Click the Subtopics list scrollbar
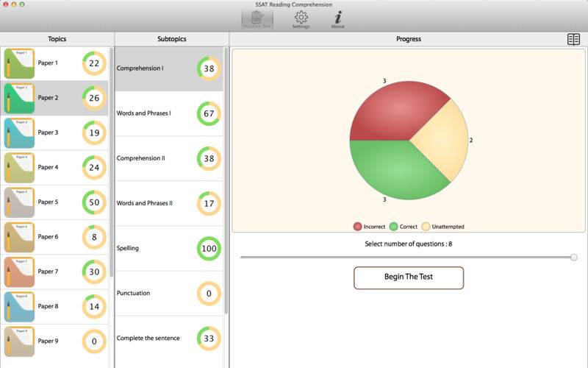The image size is (588, 368). coord(226,180)
